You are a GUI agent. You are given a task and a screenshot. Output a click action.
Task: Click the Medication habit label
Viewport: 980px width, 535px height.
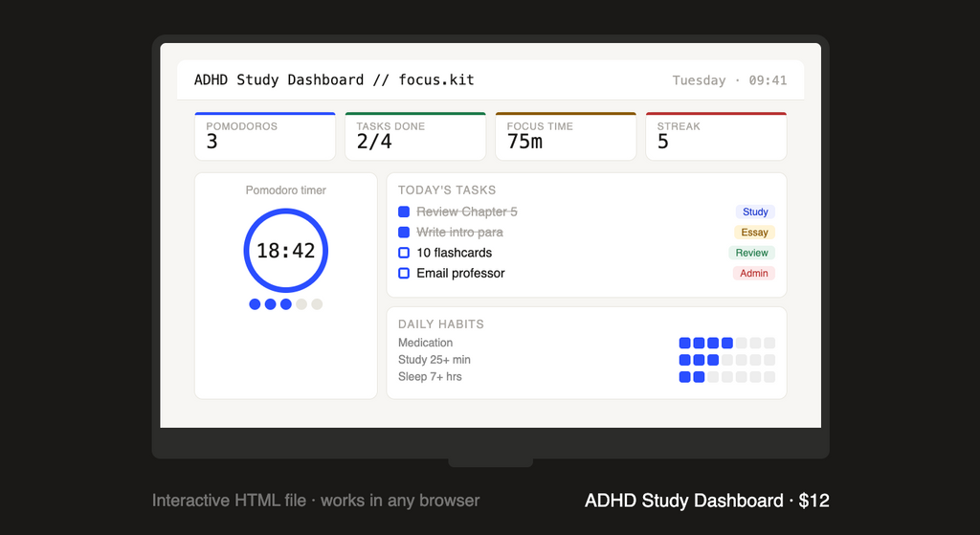pyautogui.click(x=425, y=343)
